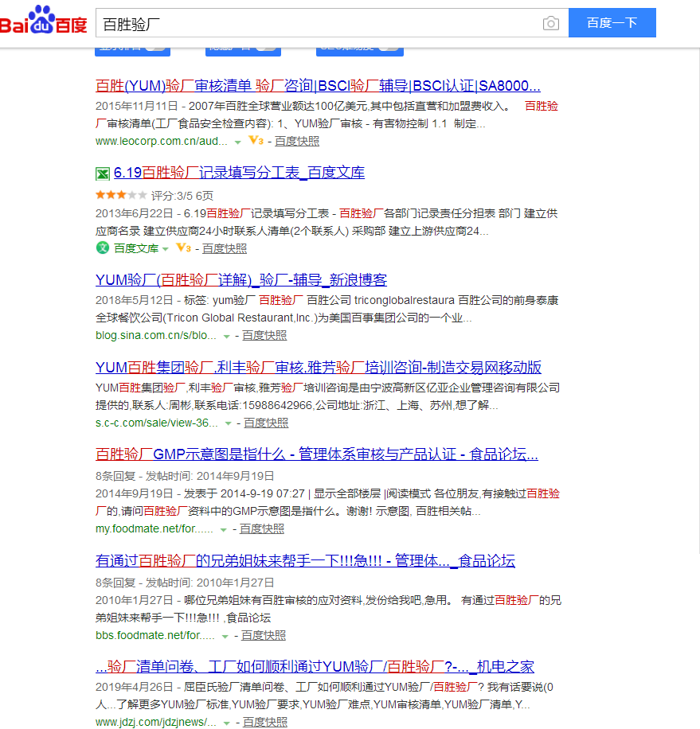Click the green spreadsheet icon beside 6.19百胜验厂
700x729 pixels.
tap(102, 173)
